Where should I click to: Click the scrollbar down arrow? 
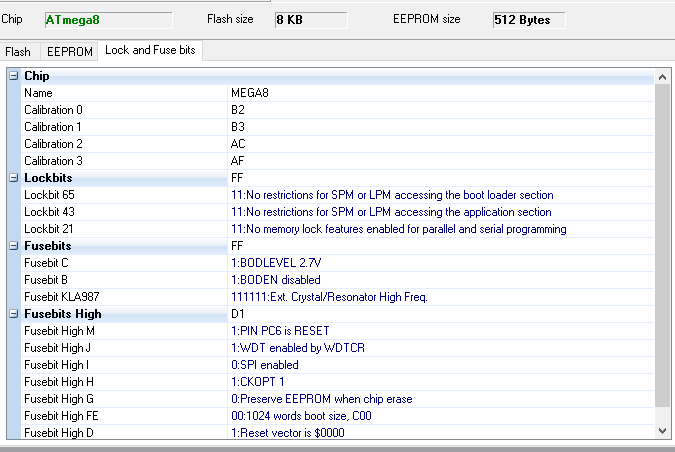click(661, 430)
